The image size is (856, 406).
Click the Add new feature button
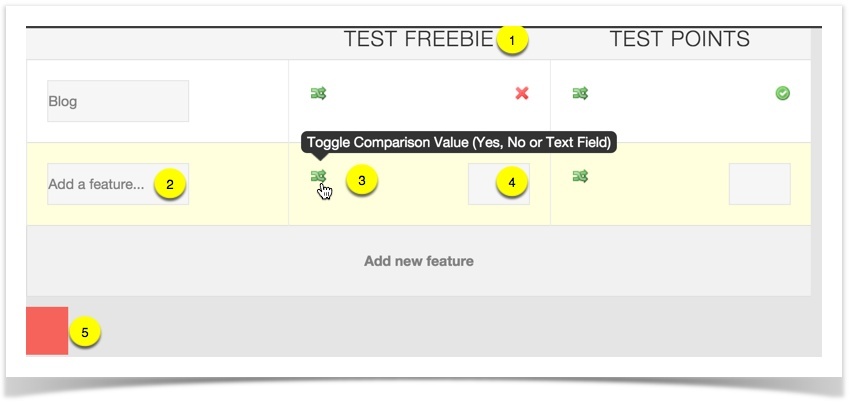point(419,261)
